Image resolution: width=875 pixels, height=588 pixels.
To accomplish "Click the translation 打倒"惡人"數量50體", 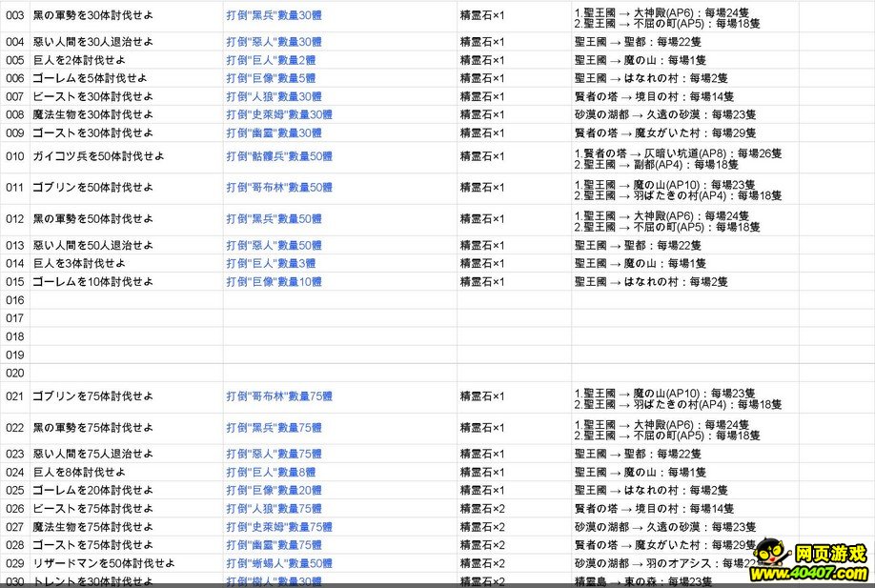I will pos(274,246).
